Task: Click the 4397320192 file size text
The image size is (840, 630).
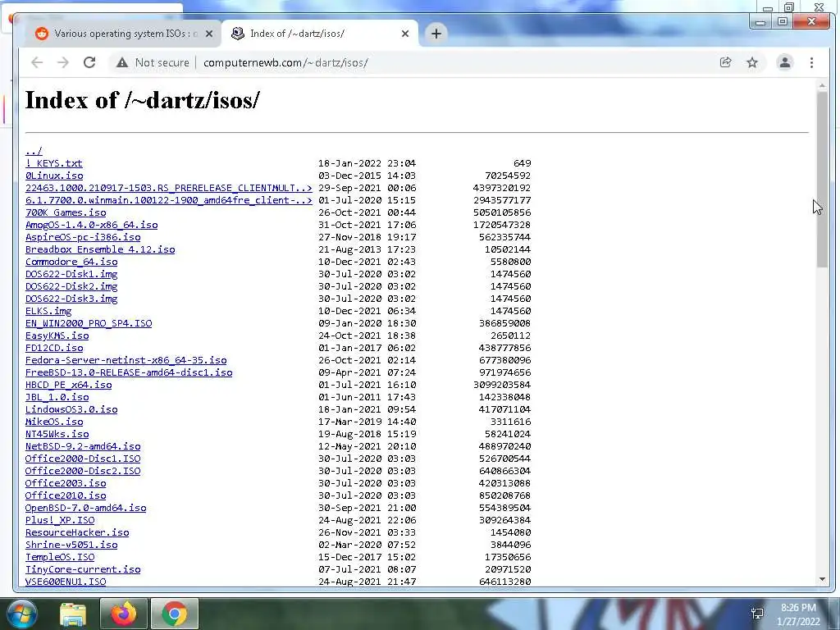Action: point(502,188)
